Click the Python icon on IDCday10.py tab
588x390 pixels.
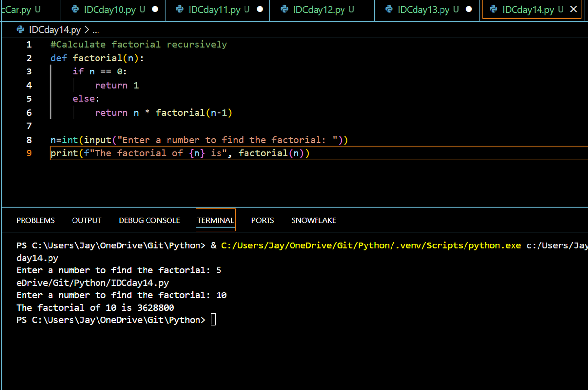click(75, 9)
